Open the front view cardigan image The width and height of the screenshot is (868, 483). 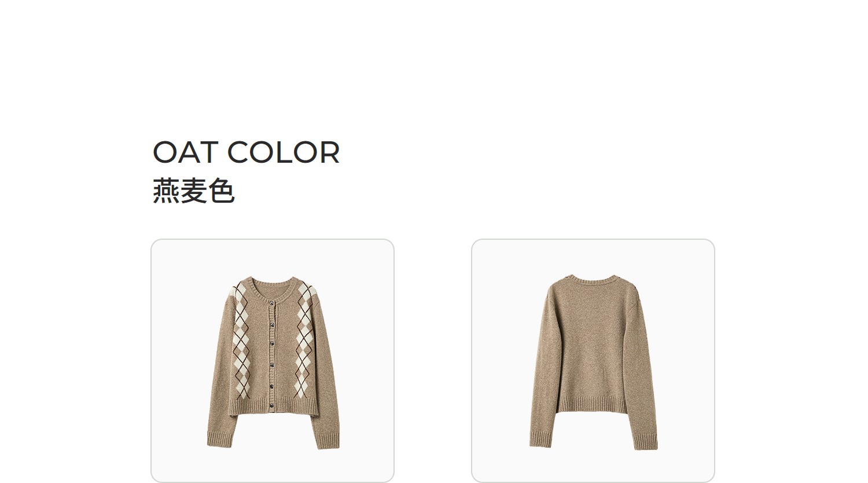(273, 360)
